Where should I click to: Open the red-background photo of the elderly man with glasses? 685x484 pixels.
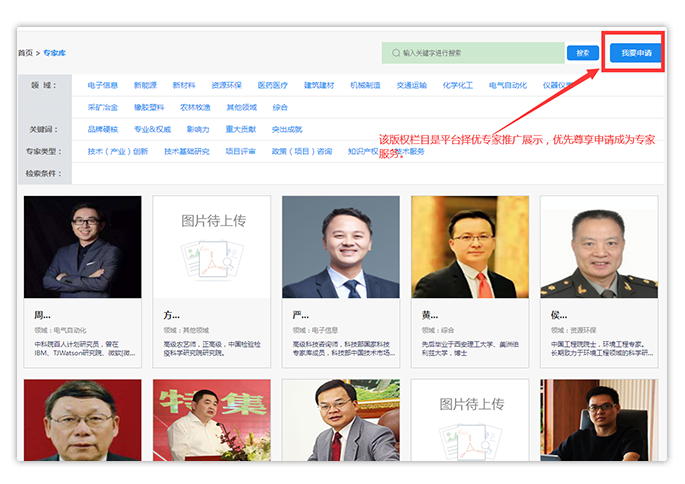pyautogui.click(x=83, y=420)
